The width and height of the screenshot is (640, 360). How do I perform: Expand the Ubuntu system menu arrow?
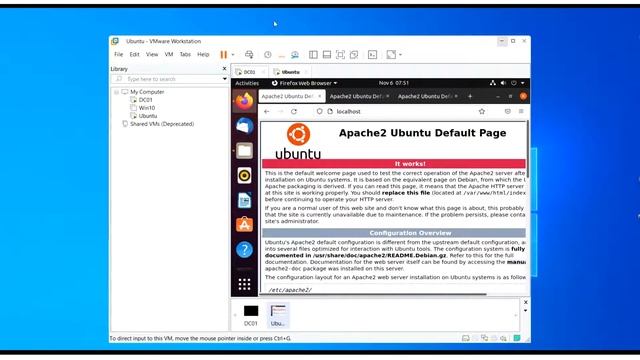pos(522,83)
